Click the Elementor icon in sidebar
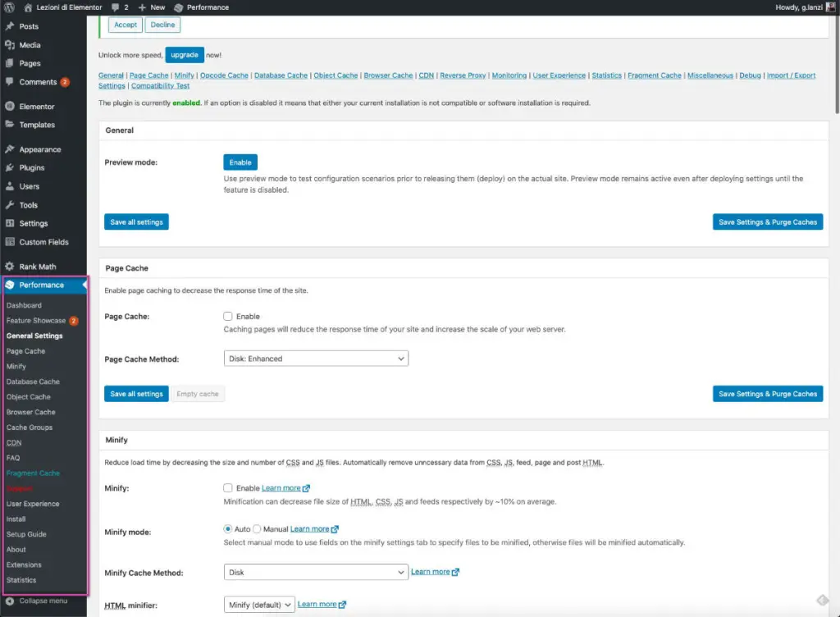Viewport: 840px width, 617px height. click(10, 106)
